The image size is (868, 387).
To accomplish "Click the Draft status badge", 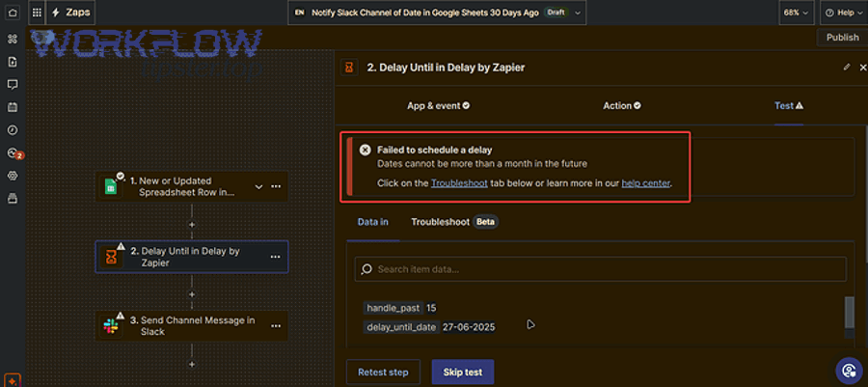I will (556, 13).
